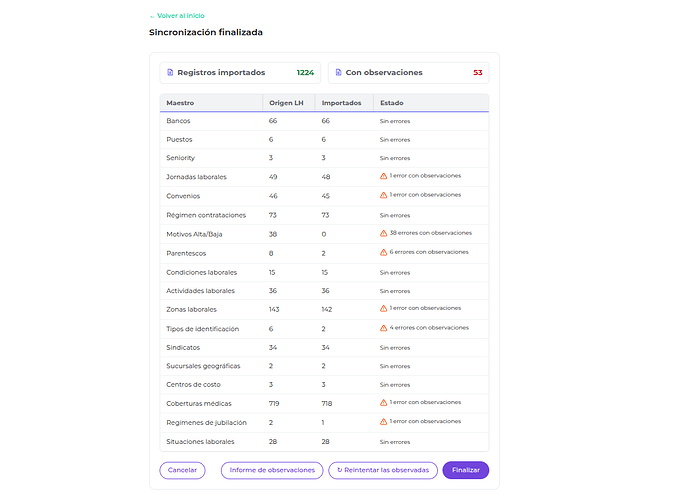Select the Sindicatos row name
Viewport: 689px width, 500px height.
point(183,348)
